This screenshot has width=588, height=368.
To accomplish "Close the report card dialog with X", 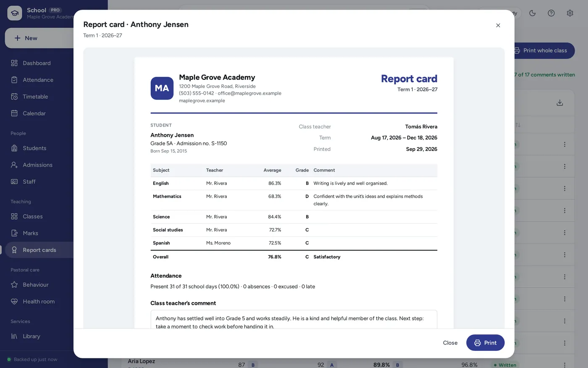I will (x=498, y=26).
